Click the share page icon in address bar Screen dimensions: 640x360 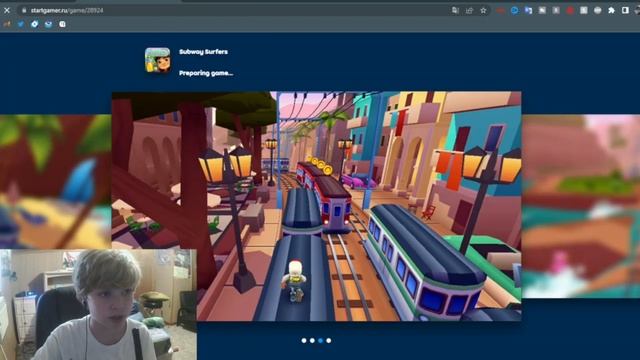pyautogui.click(x=469, y=10)
